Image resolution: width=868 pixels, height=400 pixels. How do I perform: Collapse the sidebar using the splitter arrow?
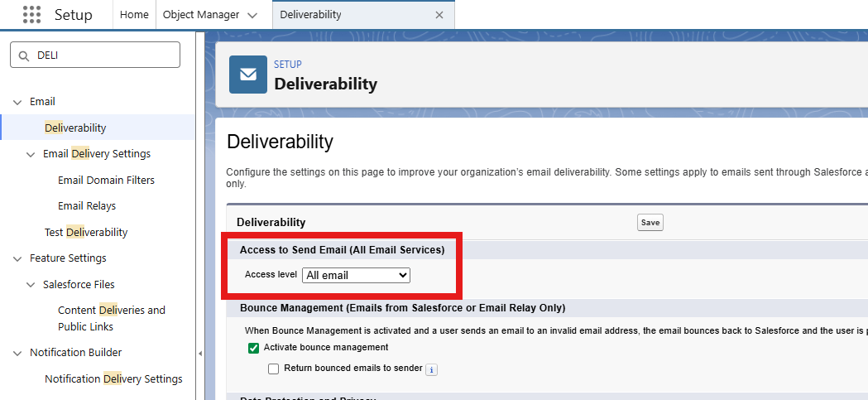coord(200,354)
